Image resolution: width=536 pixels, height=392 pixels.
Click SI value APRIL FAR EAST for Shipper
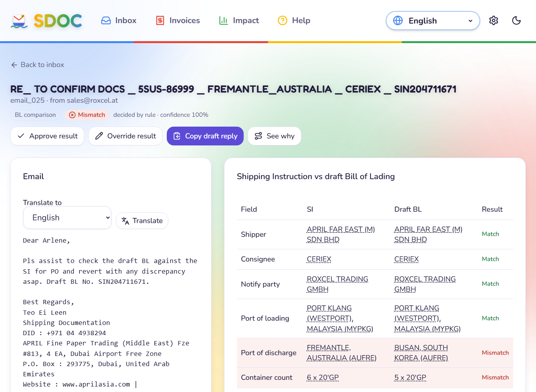pyautogui.click(x=341, y=234)
